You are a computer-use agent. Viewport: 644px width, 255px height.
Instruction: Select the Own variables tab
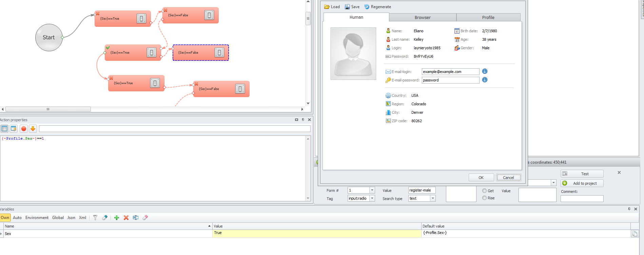click(5, 218)
